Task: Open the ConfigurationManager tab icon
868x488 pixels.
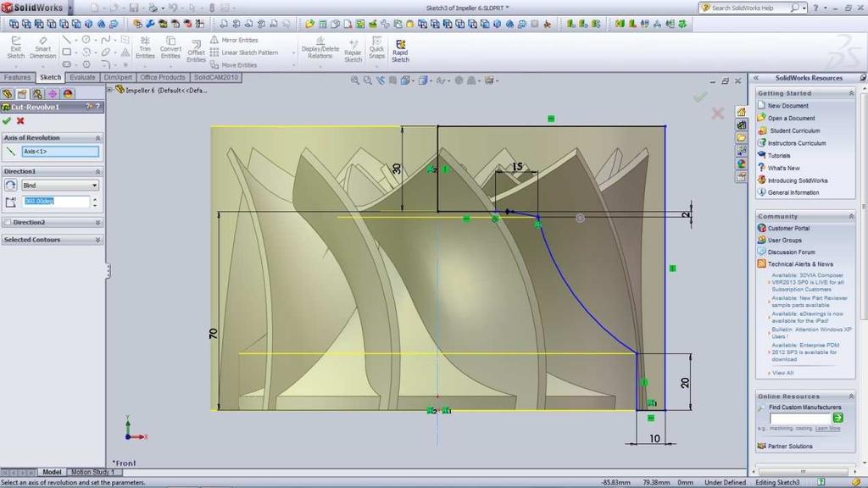Action: coord(37,93)
